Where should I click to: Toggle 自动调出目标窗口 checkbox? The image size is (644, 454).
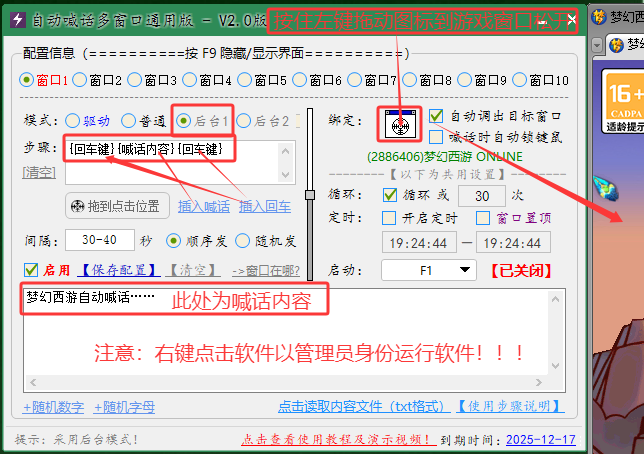[x=436, y=117]
